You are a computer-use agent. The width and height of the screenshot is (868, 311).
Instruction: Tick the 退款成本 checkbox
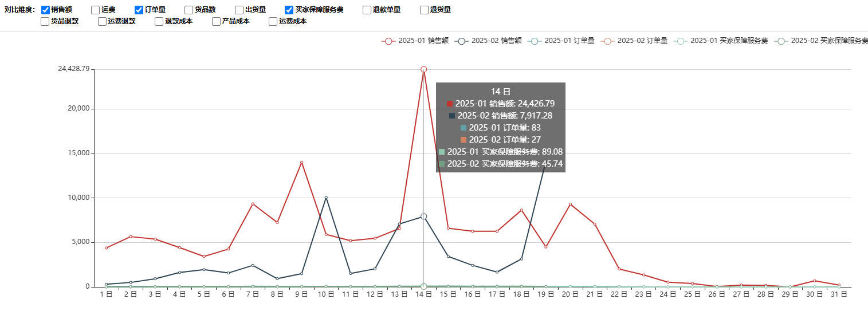pos(159,21)
